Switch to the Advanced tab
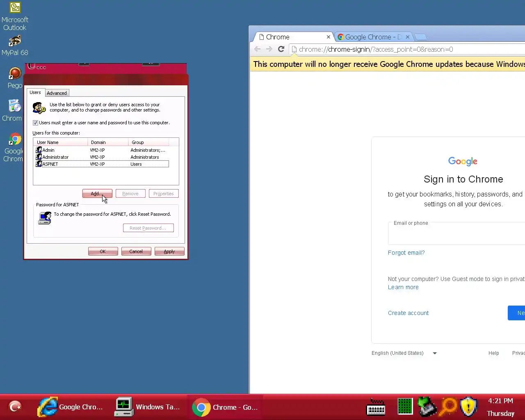525x420 pixels. coord(57,93)
